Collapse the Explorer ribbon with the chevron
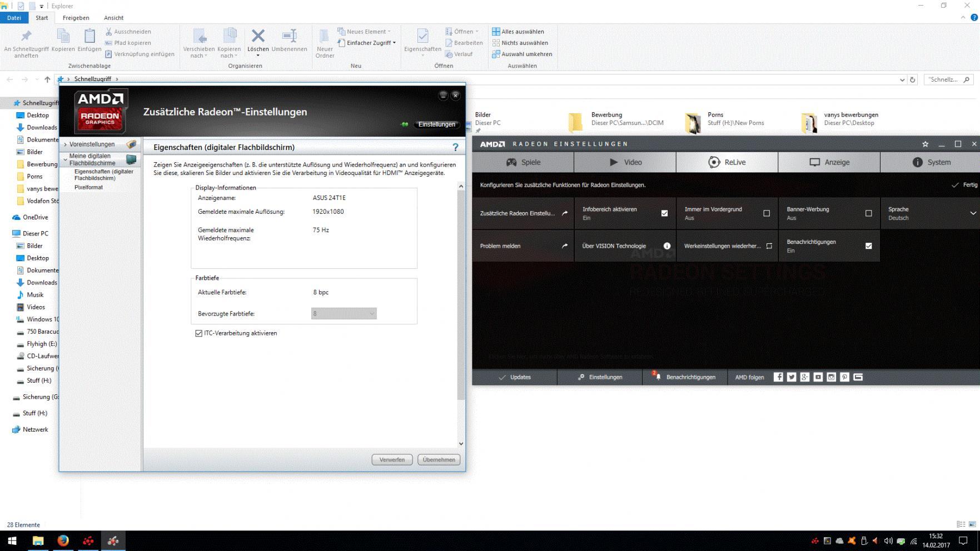Image resolution: width=980 pixels, height=551 pixels. point(963,18)
